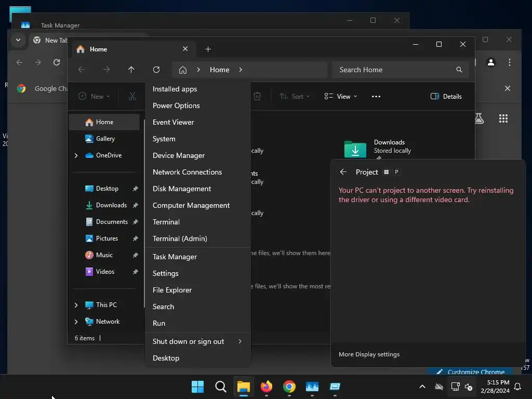Click the Delete trash icon in Explorer
Screen dimensions: 532x399
point(257,96)
